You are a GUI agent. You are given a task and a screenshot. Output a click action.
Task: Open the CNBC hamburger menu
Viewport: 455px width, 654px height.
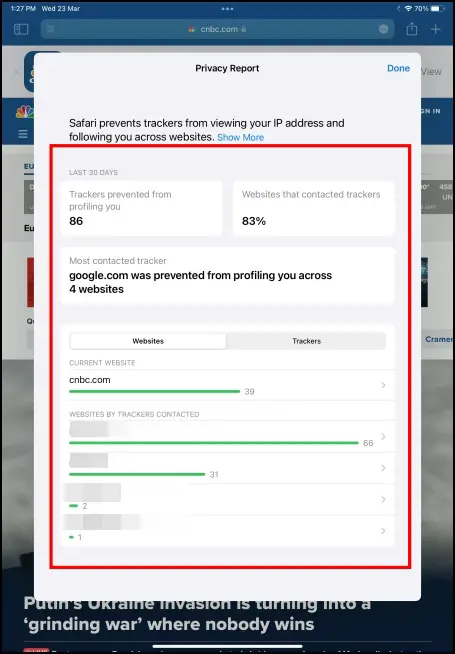tap(23, 134)
